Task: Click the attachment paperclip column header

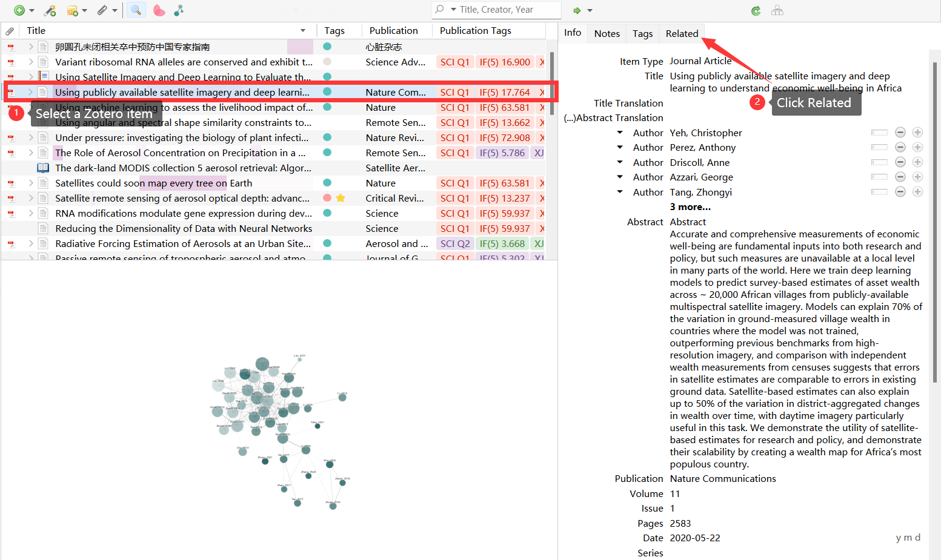Action: pyautogui.click(x=10, y=31)
